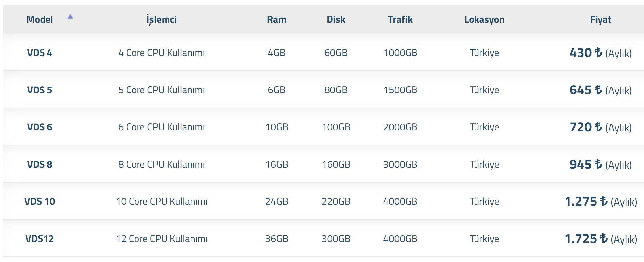Screen dimensions: 644x262
Task: Click the Lokasyon column header
Action: coord(484,20)
